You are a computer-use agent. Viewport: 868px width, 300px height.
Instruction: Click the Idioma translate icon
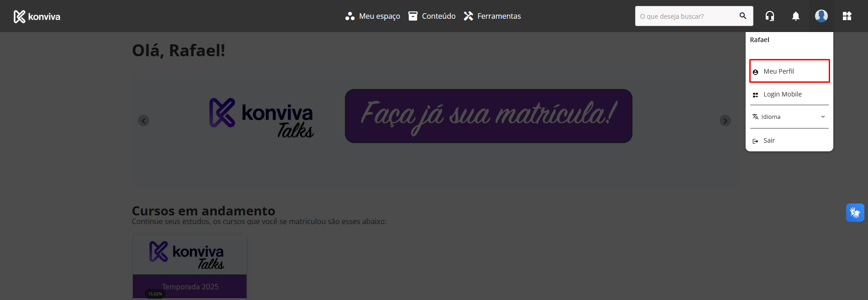[755, 117]
